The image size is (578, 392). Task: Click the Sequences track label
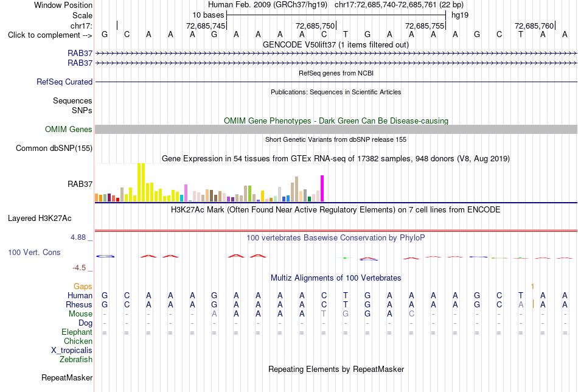tap(72, 100)
